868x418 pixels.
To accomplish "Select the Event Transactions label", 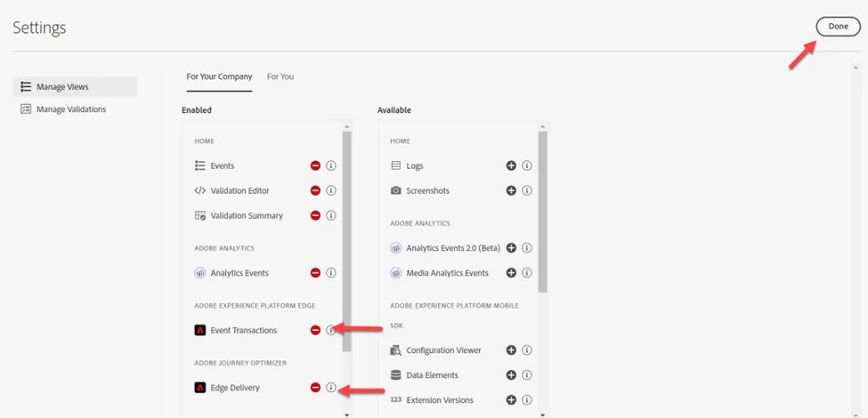I will click(244, 331).
